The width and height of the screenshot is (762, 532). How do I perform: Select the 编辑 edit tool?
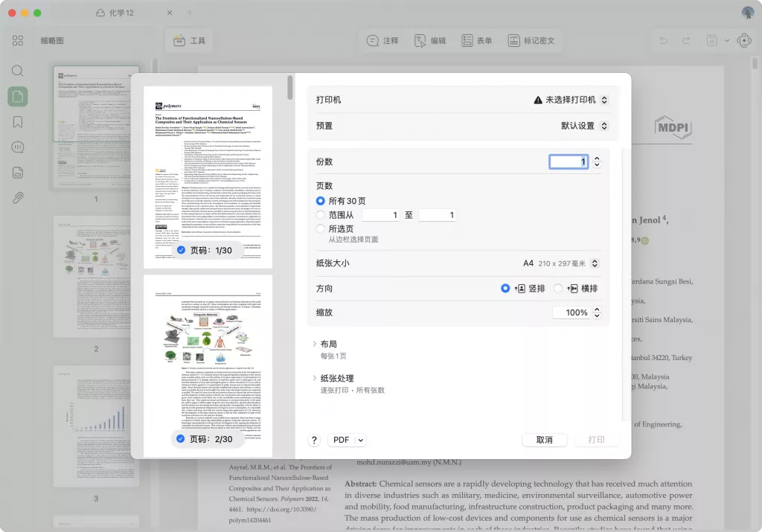[430, 40]
